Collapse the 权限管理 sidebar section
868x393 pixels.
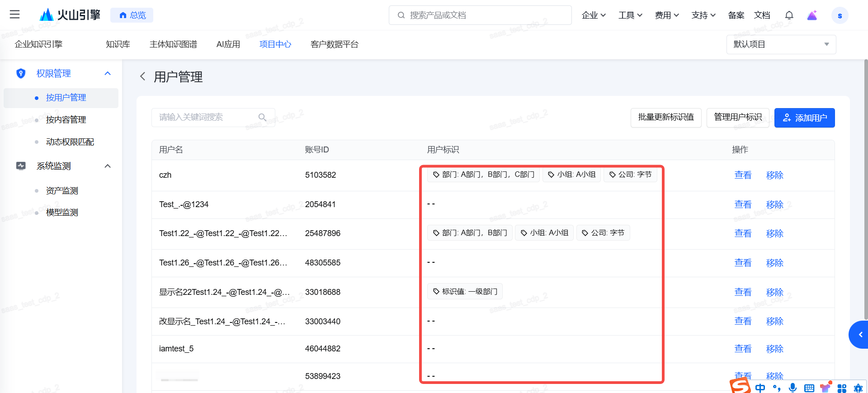click(108, 73)
